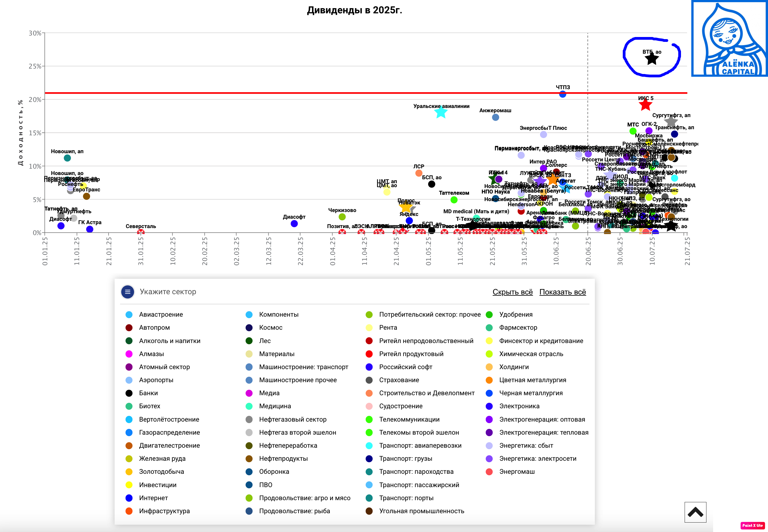Click the Paint X lite badge
The image size is (768, 532).
click(752, 525)
